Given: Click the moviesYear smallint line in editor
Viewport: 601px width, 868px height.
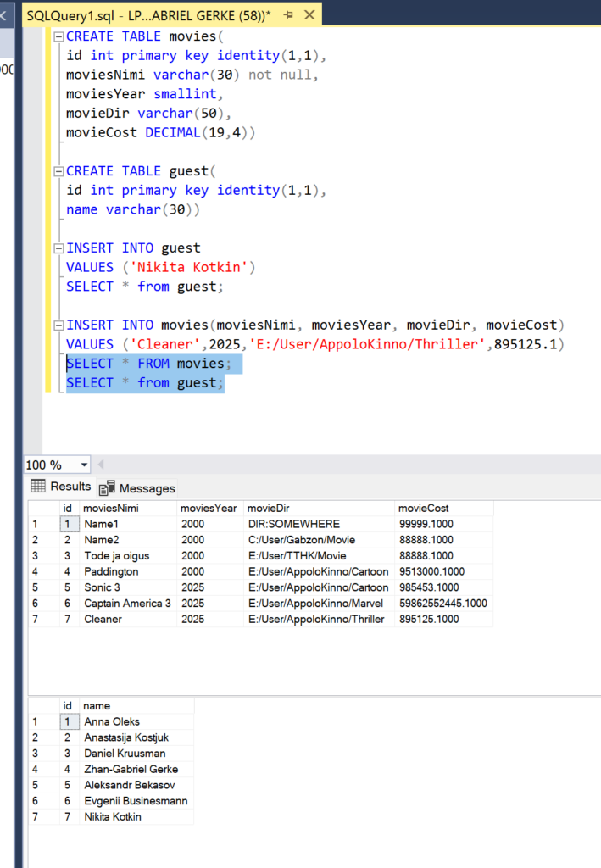Looking at the screenshot, I should click(144, 94).
